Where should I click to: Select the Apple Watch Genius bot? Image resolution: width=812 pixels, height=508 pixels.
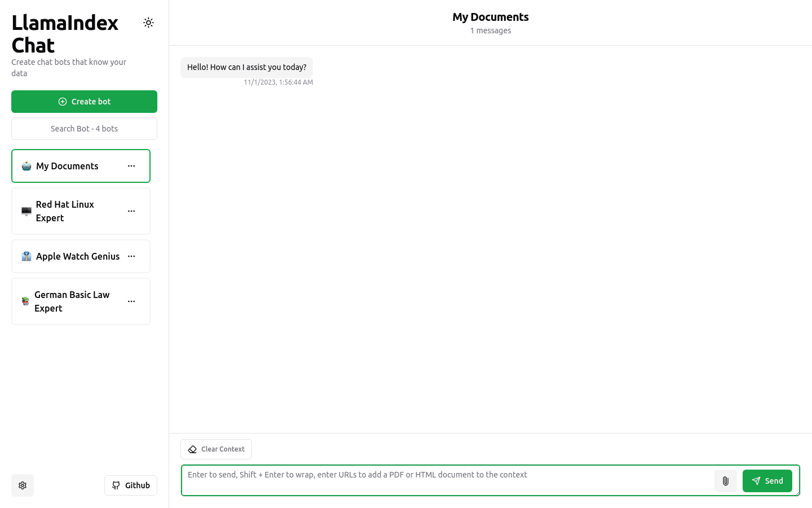tap(81, 256)
